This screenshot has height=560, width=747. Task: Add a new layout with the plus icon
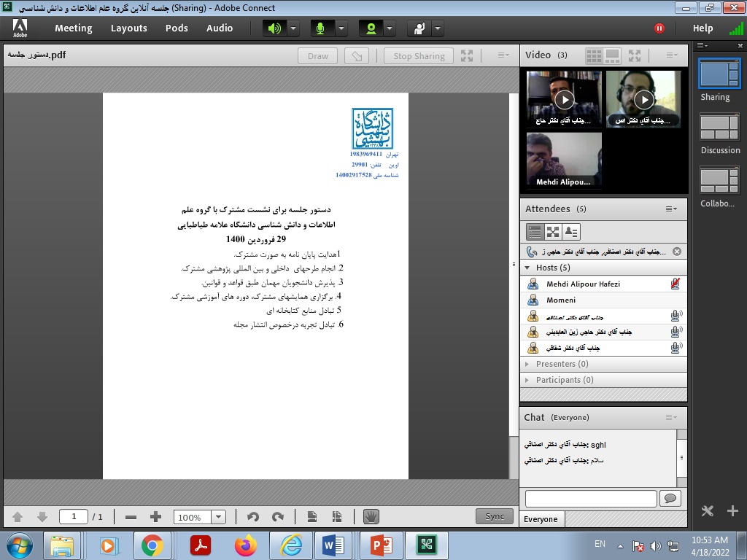point(733,511)
